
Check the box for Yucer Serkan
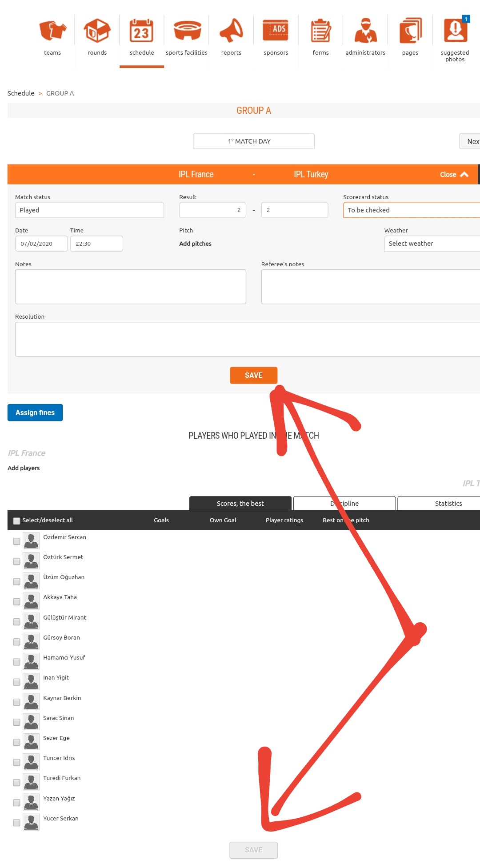tap(16, 823)
